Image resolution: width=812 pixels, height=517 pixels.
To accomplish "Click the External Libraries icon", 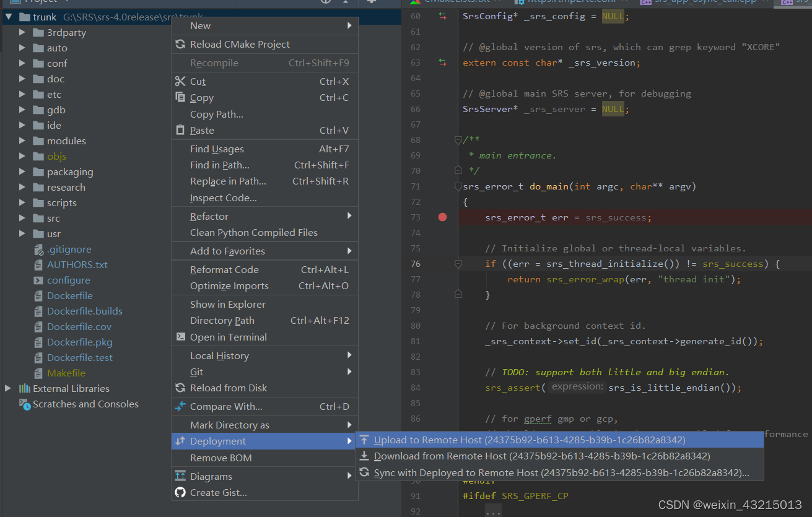I will 24,388.
